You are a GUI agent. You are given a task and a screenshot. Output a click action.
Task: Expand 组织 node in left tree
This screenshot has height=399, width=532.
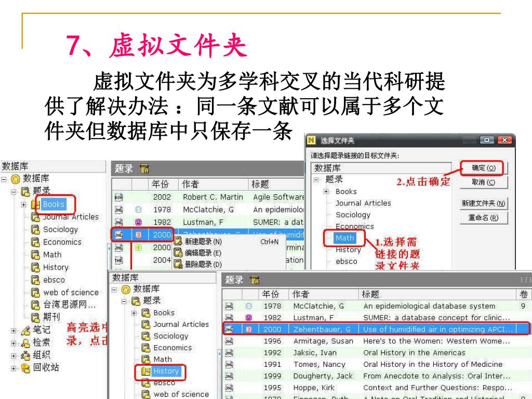(14, 356)
